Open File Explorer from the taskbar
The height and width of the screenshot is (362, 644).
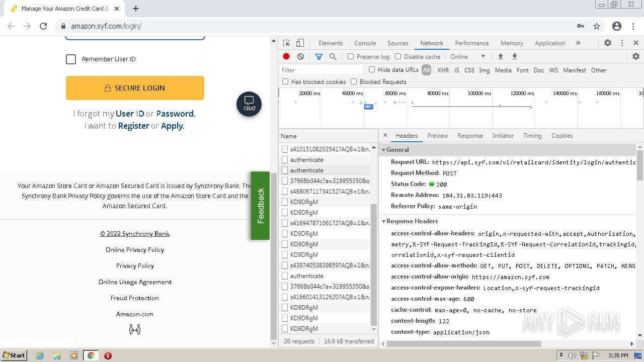tap(57, 355)
